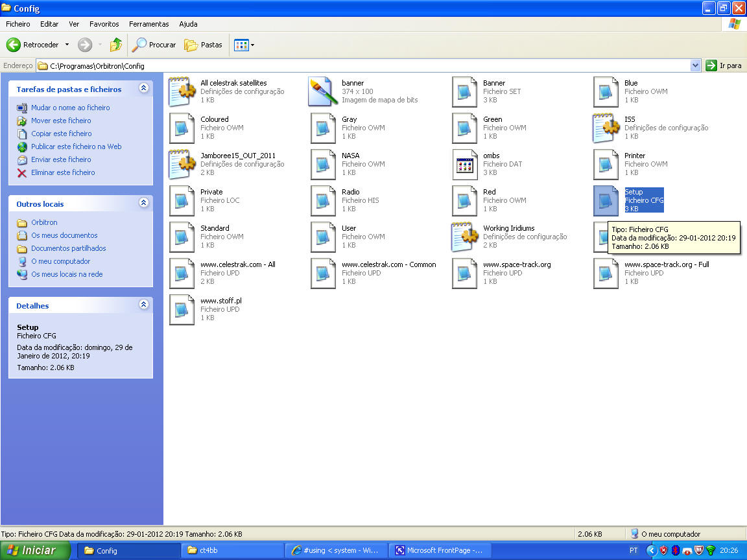This screenshot has height=560, width=747.
Task: Select the Banner SET file icon
Action: click(464, 91)
